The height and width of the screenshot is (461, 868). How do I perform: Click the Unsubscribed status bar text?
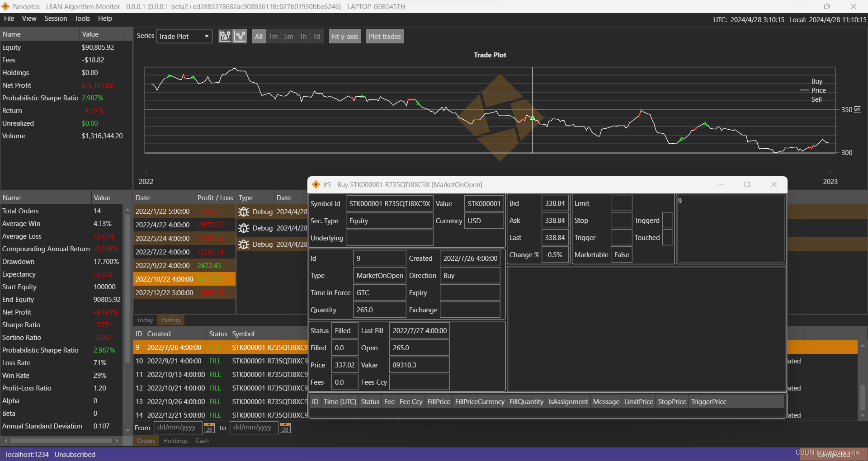pyautogui.click(x=75, y=455)
